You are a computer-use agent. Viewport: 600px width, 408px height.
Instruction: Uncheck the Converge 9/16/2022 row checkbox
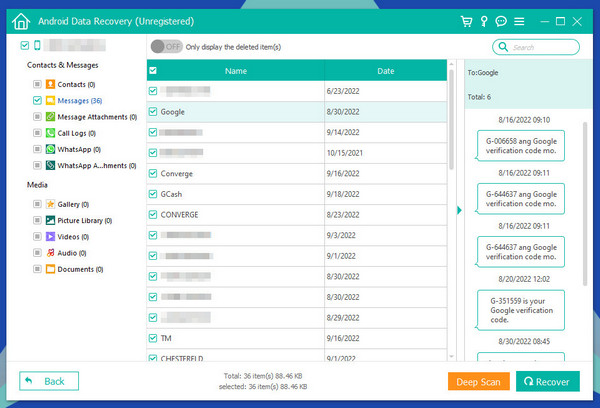click(x=153, y=173)
